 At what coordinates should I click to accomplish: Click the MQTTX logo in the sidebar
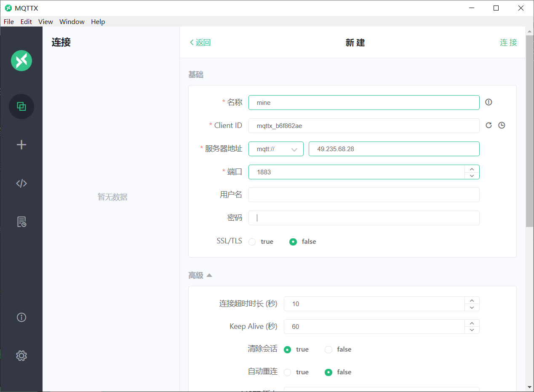point(21,61)
